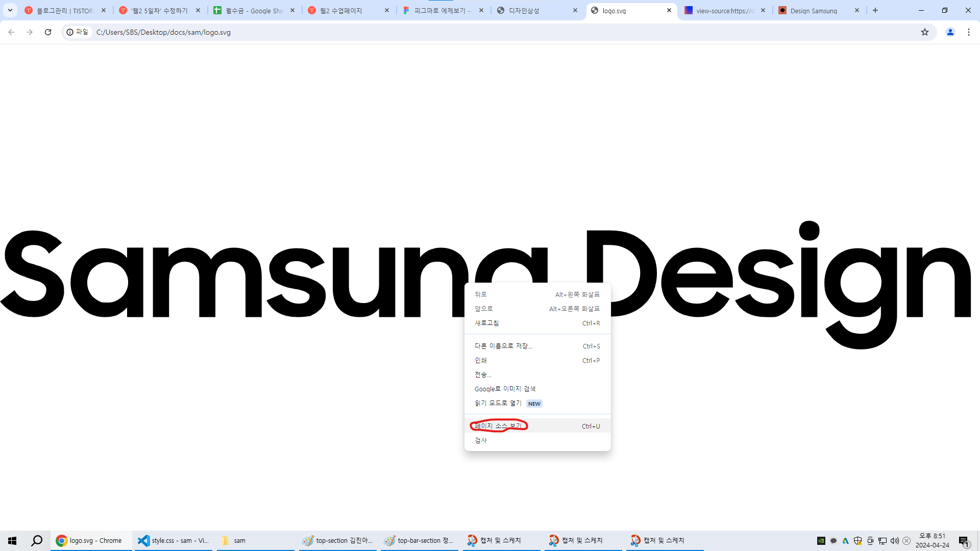Choose '검사' from the context menu
This screenshot has width=980, height=551.
click(481, 440)
